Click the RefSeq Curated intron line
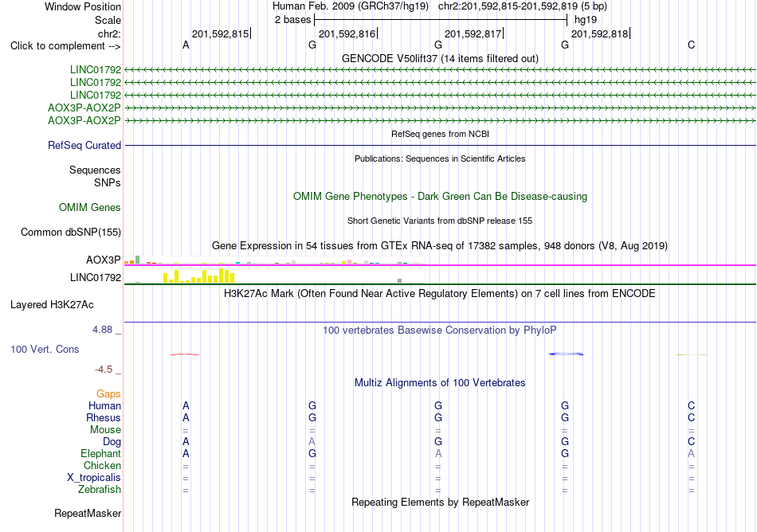757x532 pixels. (x=440, y=145)
